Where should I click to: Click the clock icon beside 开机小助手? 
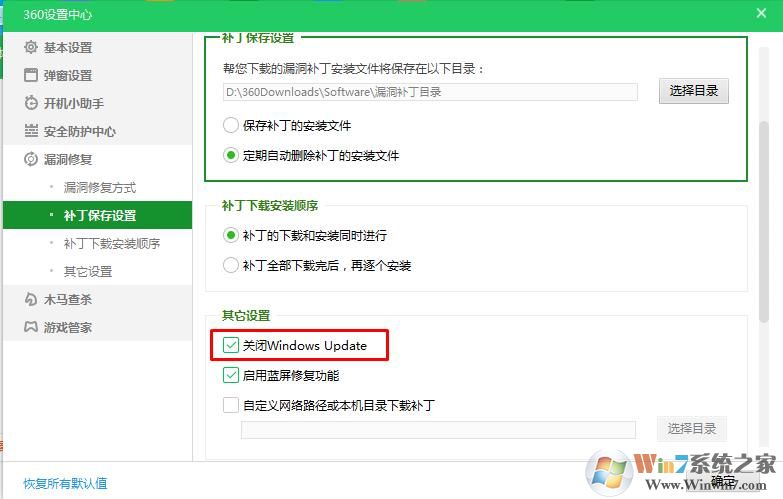(30, 103)
